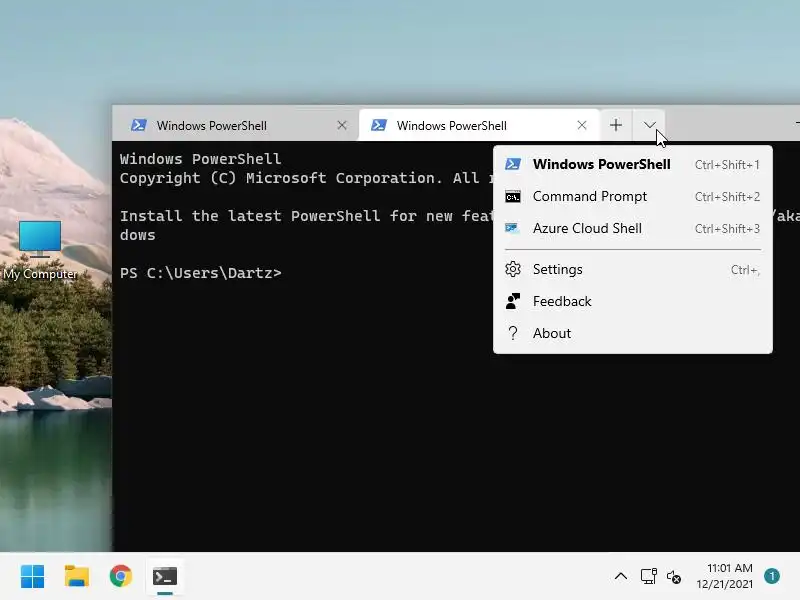The width and height of the screenshot is (800, 600).
Task: Close the second PowerShell tab
Action: click(x=582, y=125)
